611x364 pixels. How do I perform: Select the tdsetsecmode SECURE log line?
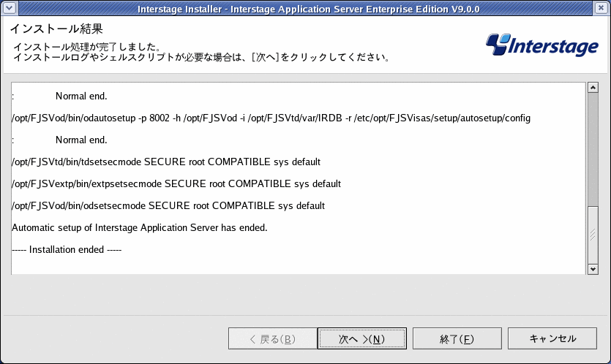[x=166, y=162]
